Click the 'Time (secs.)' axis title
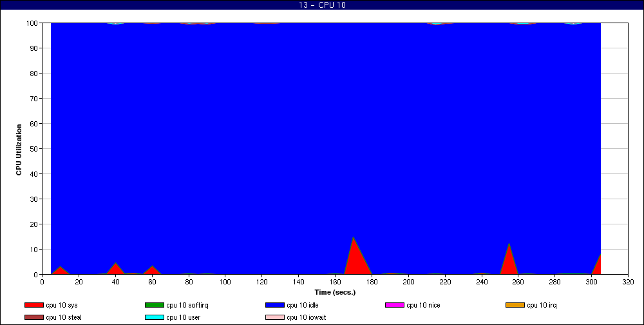644x325 pixels. pos(335,293)
